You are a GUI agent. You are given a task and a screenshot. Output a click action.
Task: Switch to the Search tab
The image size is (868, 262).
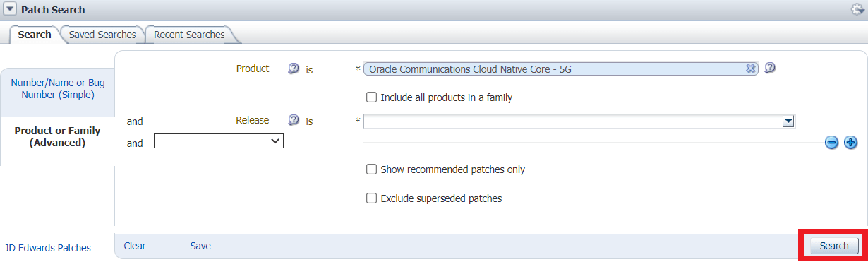pos(35,35)
